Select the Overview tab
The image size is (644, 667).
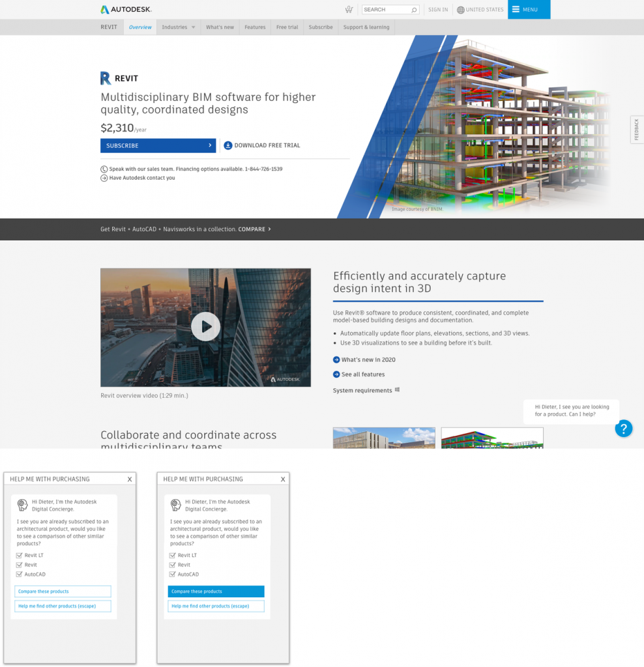point(140,27)
